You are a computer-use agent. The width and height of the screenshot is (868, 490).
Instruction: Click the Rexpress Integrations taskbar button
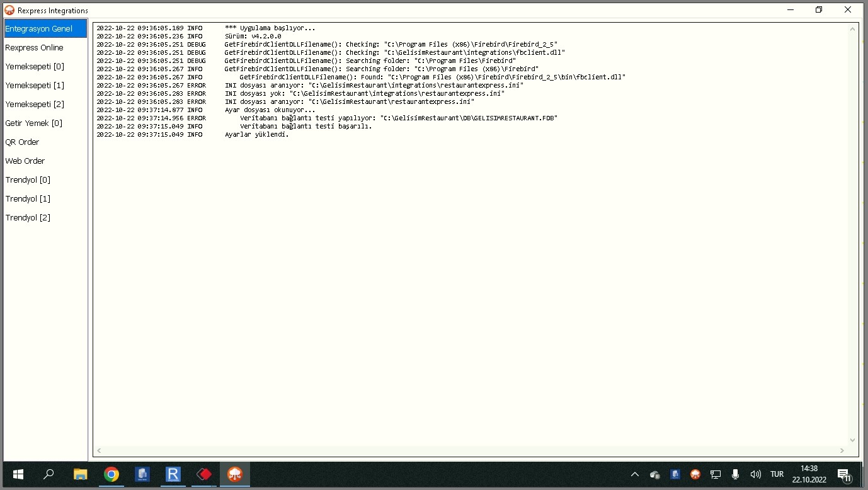click(x=235, y=474)
